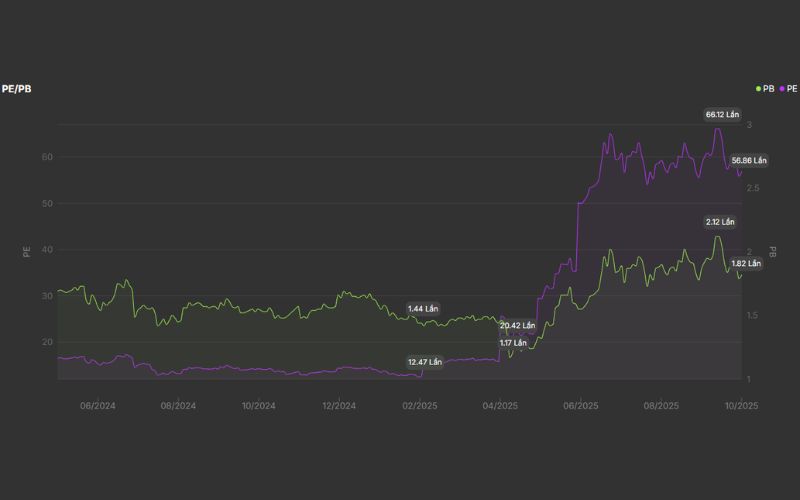Image resolution: width=800 pixels, height=500 pixels.
Task: Select the 2.12 Lần PB peak label
Action: [x=720, y=222]
